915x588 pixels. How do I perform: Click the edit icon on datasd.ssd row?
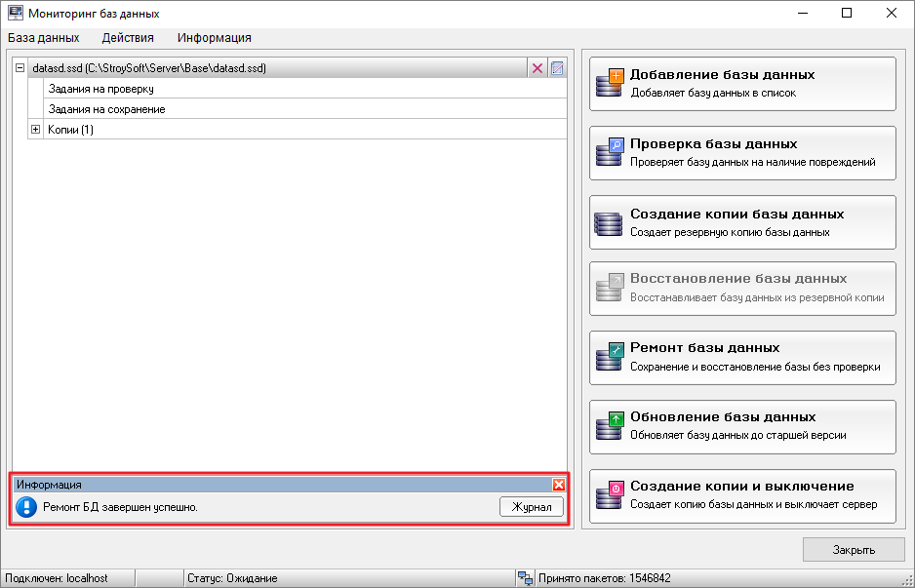(x=557, y=68)
